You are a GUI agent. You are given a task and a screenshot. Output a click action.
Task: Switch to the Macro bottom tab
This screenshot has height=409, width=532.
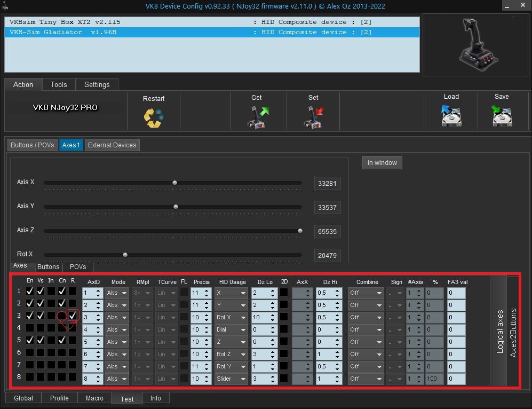click(94, 398)
